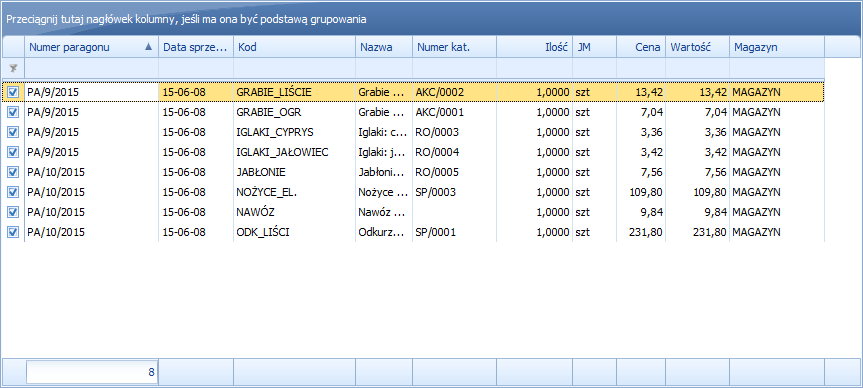Click catalog number RO/0004
Viewport: 863px width, 388px height.
tap(455, 152)
